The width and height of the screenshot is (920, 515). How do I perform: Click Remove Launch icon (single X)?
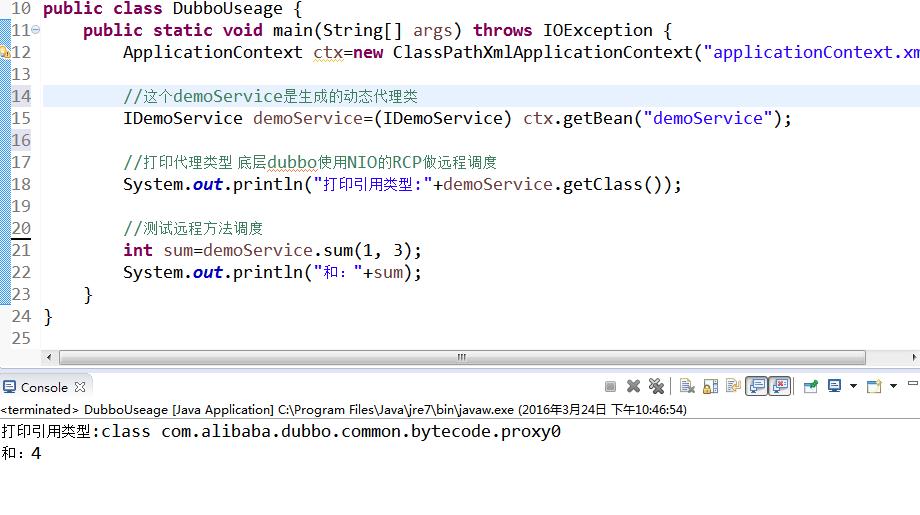click(633, 386)
